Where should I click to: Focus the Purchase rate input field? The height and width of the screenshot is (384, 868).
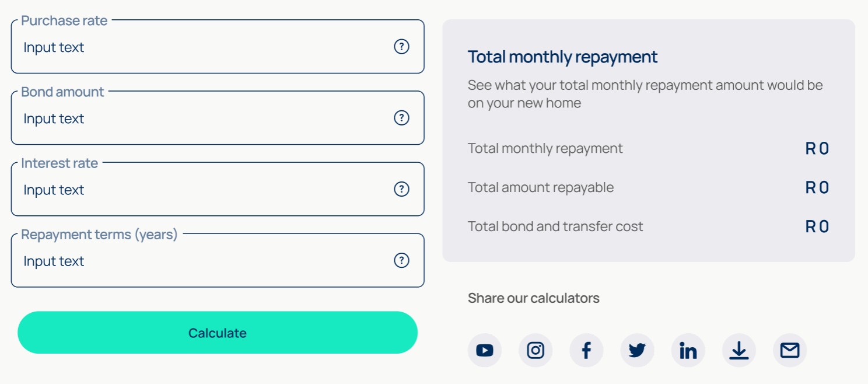218,47
